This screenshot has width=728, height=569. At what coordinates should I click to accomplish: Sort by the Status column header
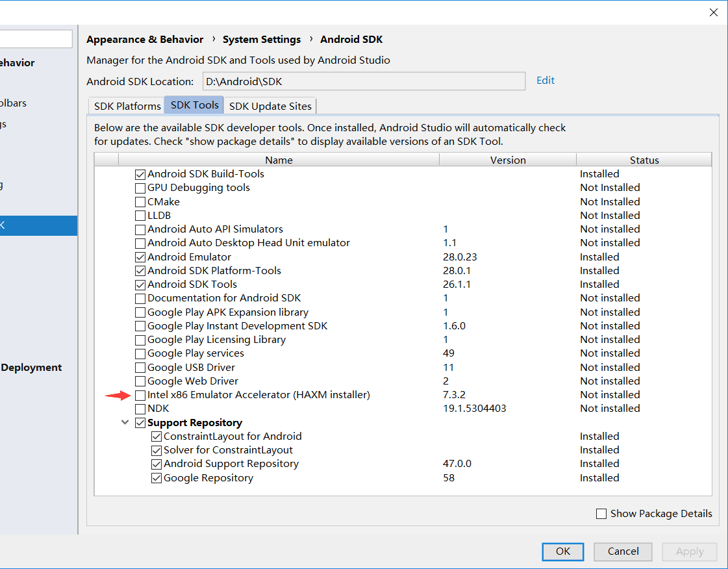[644, 160]
